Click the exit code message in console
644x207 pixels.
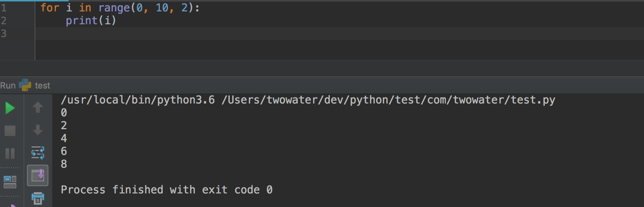pos(166,190)
